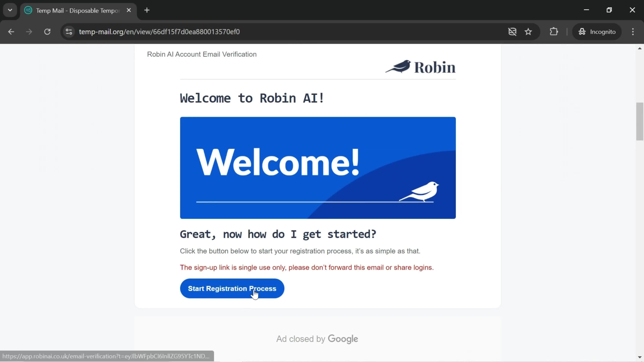The height and width of the screenshot is (362, 644).
Task: Open the site information icon in address bar
Action: 69,32
